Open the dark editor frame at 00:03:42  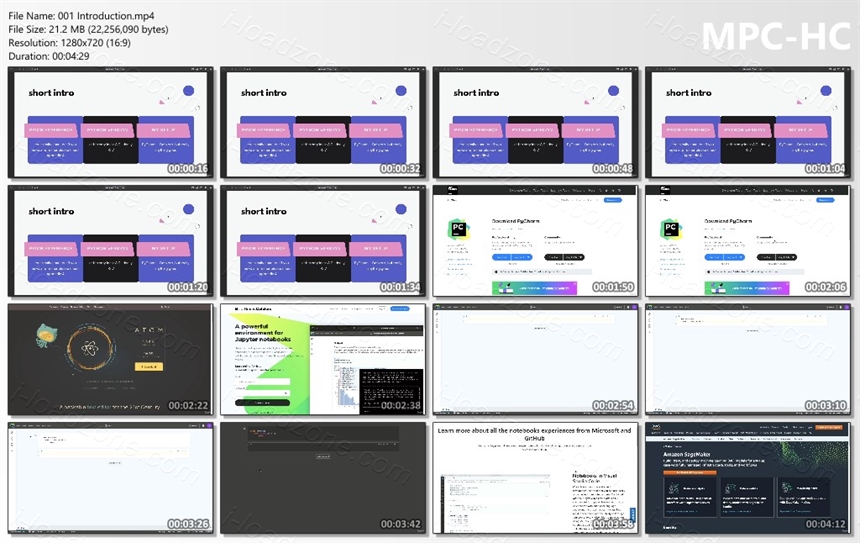[x=323, y=478]
